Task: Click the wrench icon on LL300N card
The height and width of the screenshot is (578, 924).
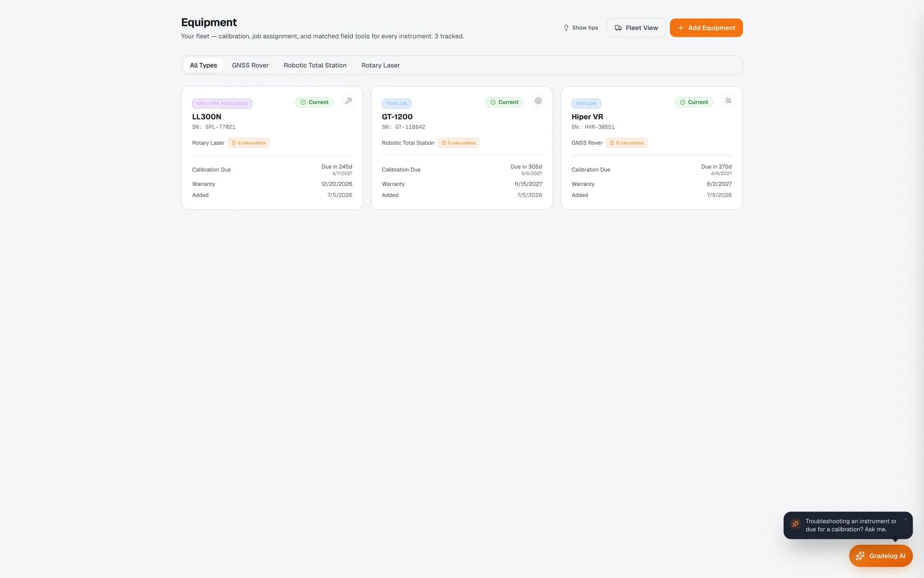Action: coord(349,101)
